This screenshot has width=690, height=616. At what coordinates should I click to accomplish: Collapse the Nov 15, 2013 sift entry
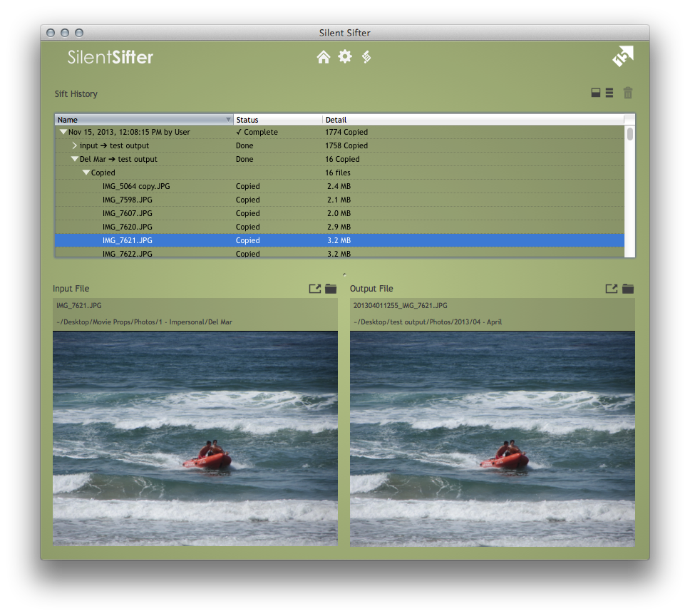pos(63,132)
